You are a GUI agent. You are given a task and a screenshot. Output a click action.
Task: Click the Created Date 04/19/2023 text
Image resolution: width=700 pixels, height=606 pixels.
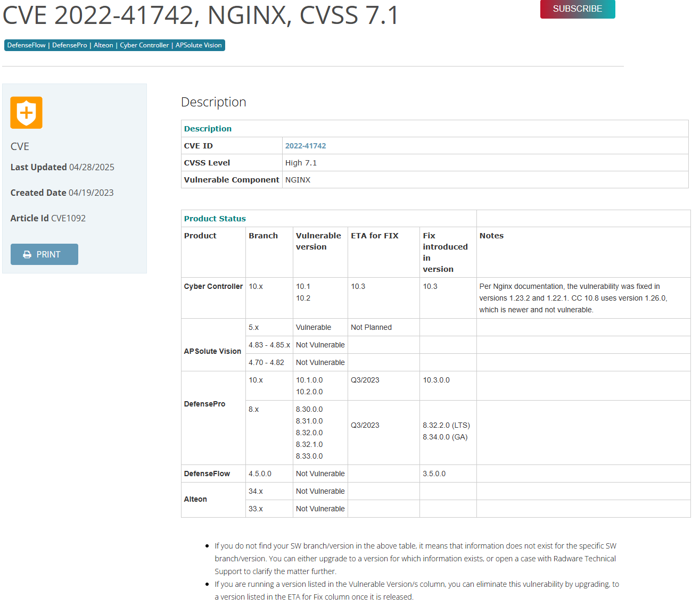(x=62, y=193)
